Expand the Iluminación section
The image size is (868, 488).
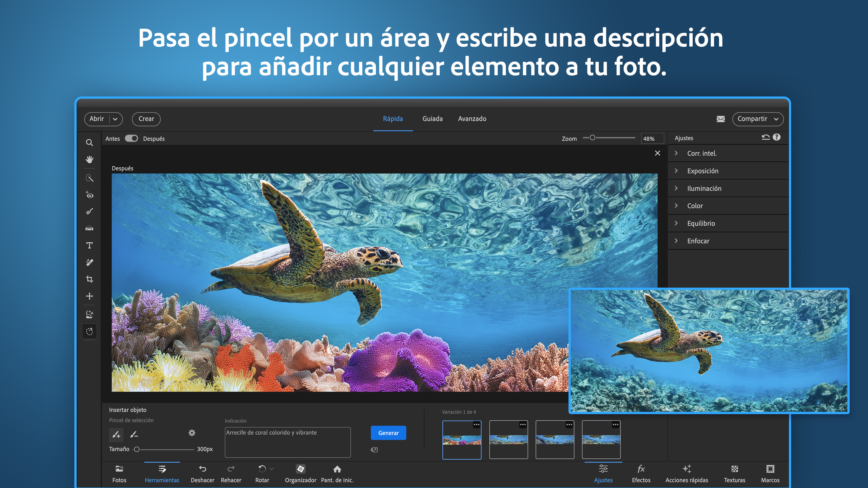click(x=728, y=188)
